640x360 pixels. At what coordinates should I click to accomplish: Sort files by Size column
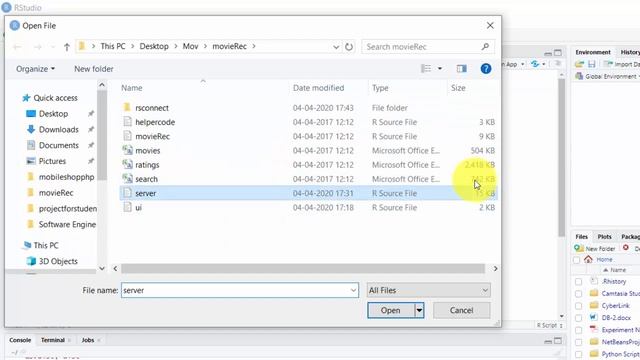tap(458, 88)
